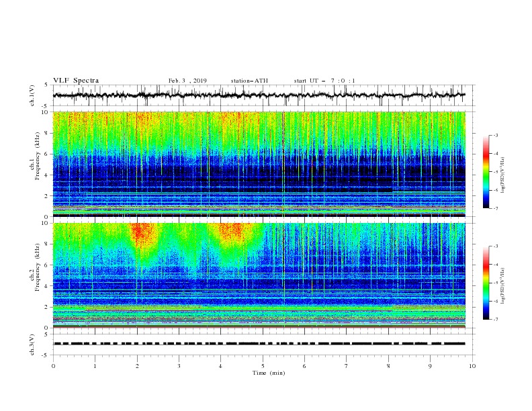Click the "station=ATH" label

pos(249,81)
